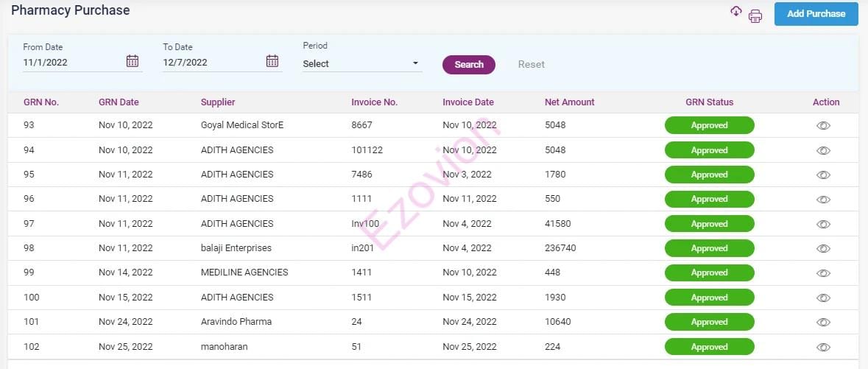Expand the Period Select dropdown

361,64
